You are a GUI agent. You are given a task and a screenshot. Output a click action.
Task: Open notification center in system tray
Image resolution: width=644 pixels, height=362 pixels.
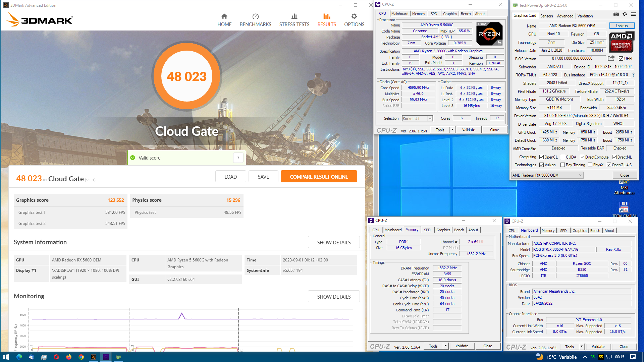click(x=633, y=357)
